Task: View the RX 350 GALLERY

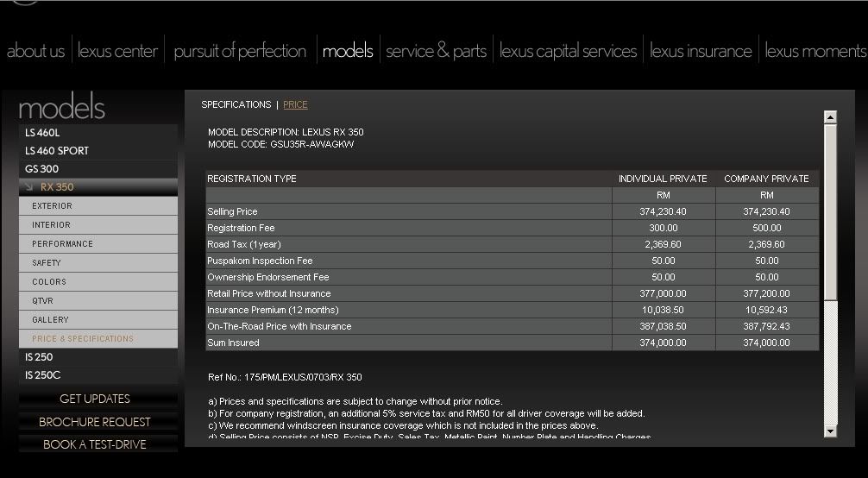Action: [x=50, y=320]
